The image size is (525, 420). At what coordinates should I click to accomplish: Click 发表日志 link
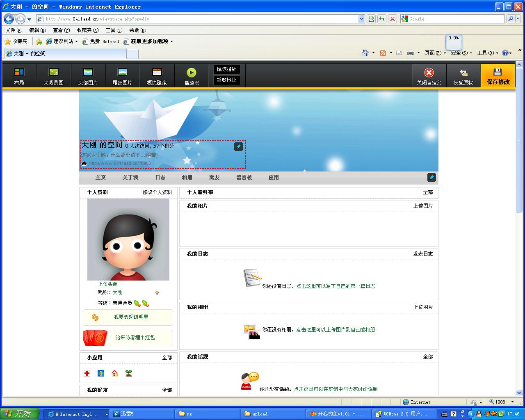point(423,254)
